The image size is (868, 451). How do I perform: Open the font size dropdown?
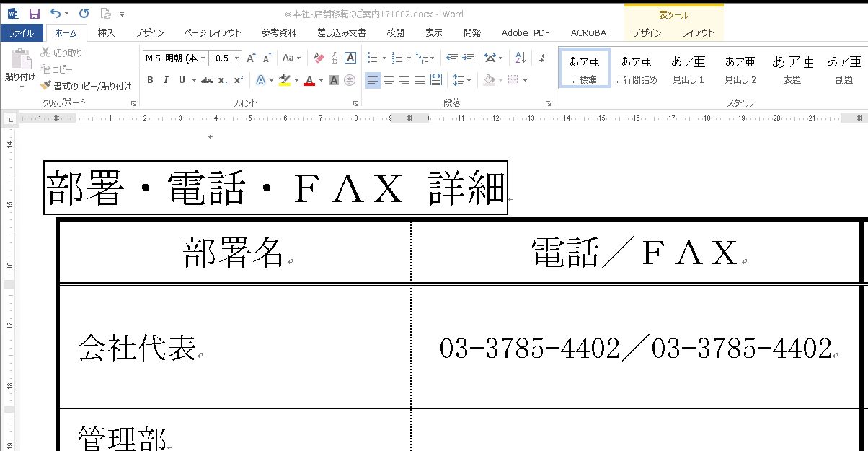pos(236,58)
